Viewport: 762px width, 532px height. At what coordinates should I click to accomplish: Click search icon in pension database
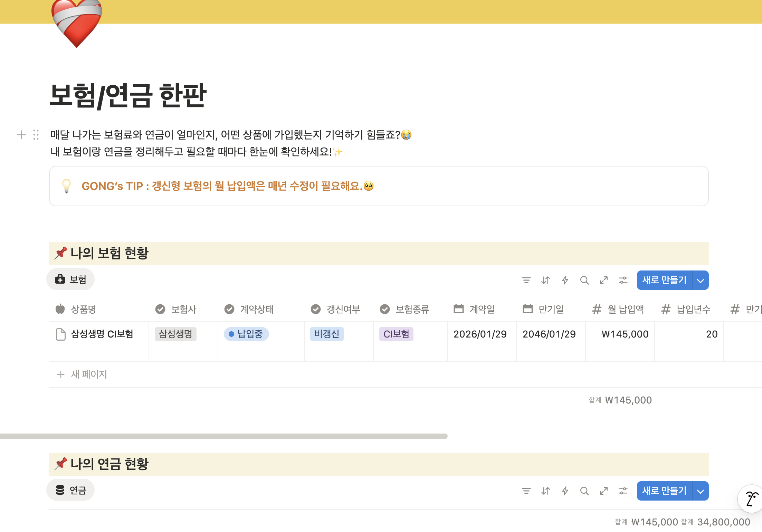tap(584, 491)
